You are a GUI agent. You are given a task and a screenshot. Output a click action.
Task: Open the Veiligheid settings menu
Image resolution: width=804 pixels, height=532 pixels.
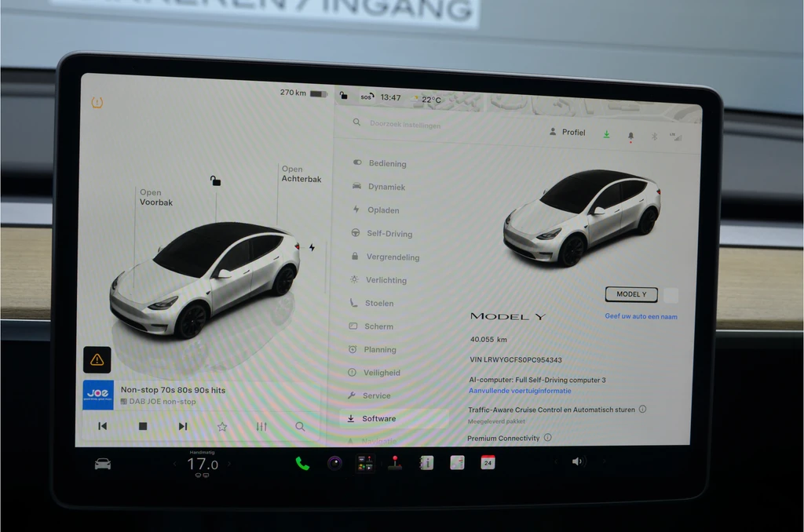pos(375,373)
